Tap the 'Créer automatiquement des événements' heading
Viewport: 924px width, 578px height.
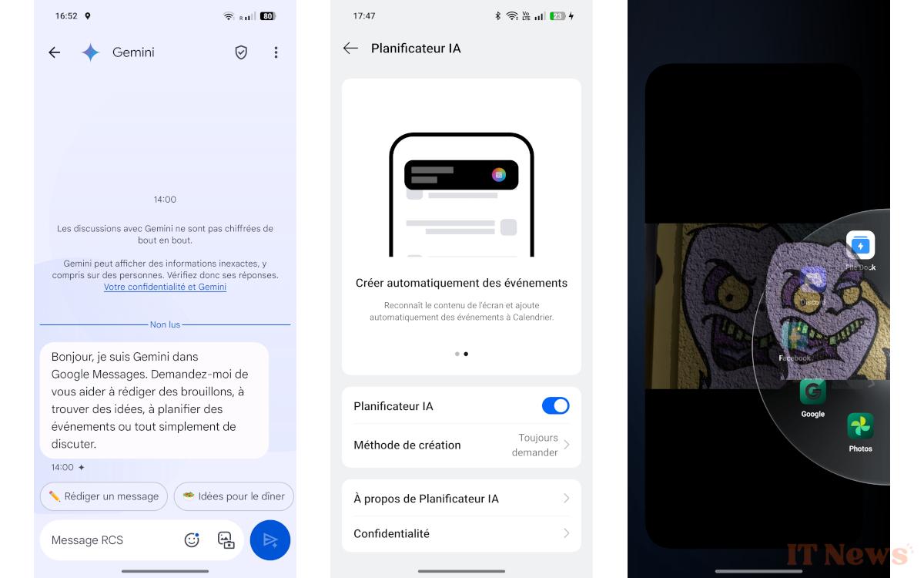(461, 283)
